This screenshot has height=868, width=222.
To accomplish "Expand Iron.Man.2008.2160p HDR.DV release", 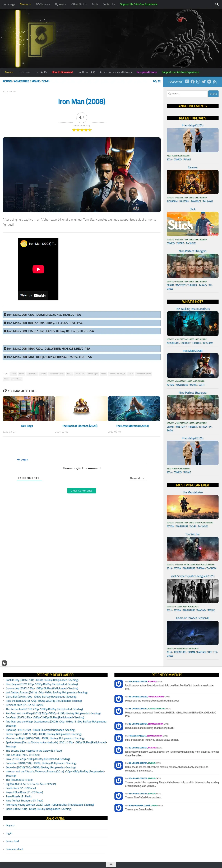I will tap(81, 331).
